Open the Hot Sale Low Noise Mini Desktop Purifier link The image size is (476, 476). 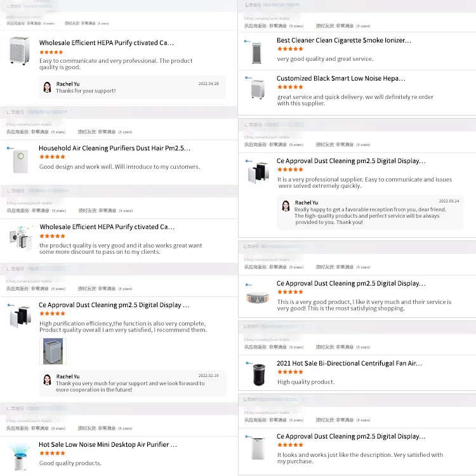[x=107, y=445]
